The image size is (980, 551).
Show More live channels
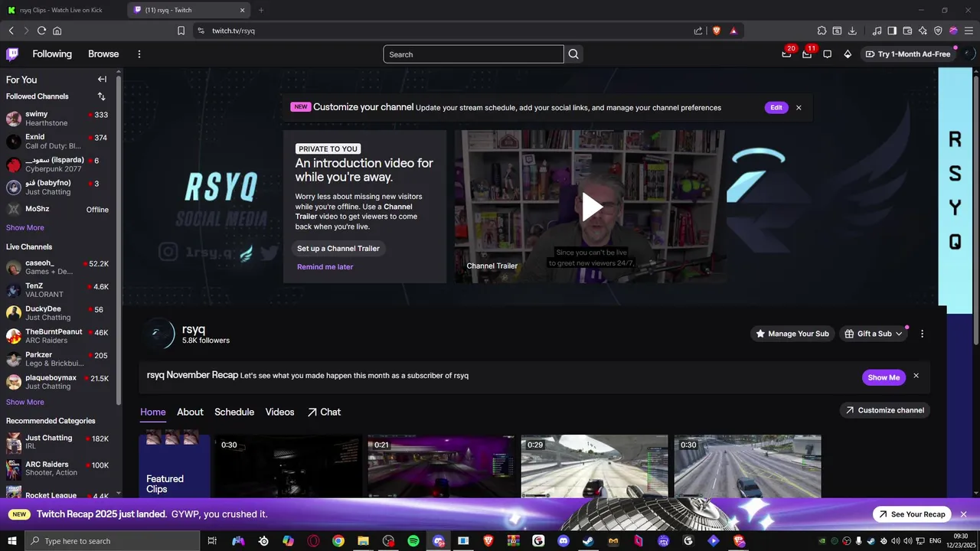(x=25, y=403)
